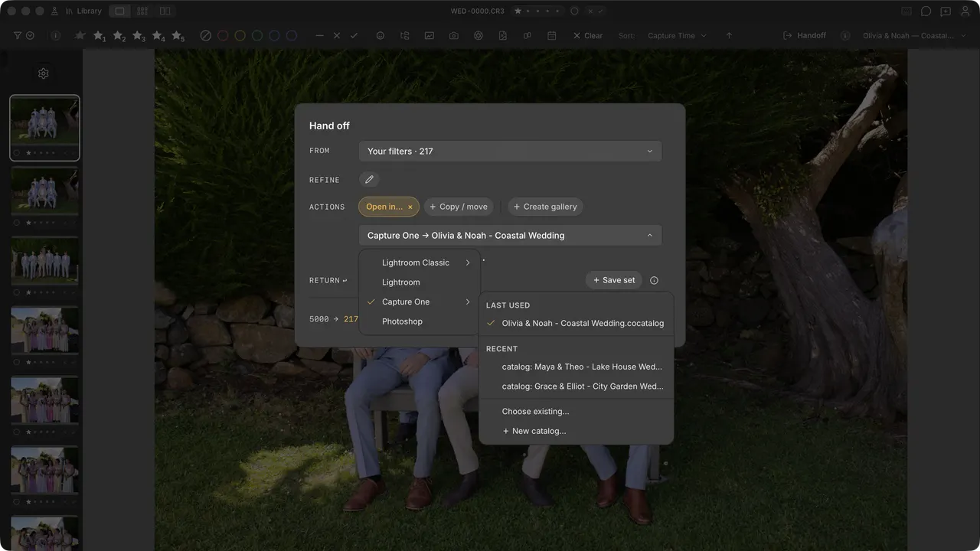The height and width of the screenshot is (551, 980).
Task: Choose Photoshop from the app menu
Action: pos(419,321)
